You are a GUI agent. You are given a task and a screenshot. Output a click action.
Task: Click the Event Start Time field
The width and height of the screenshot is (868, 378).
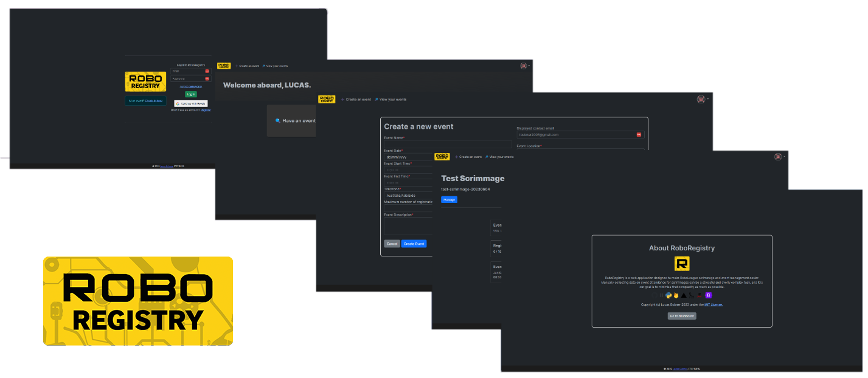408,170
